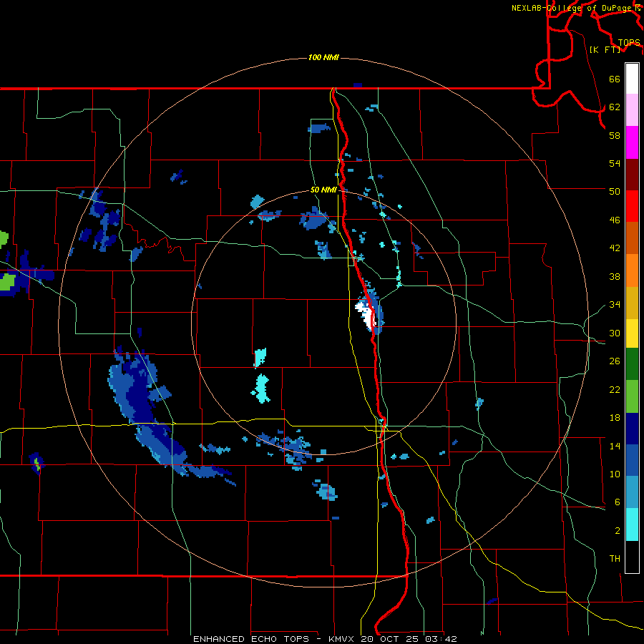Click the '100 NMI' range ring label

pyautogui.click(x=323, y=57)
